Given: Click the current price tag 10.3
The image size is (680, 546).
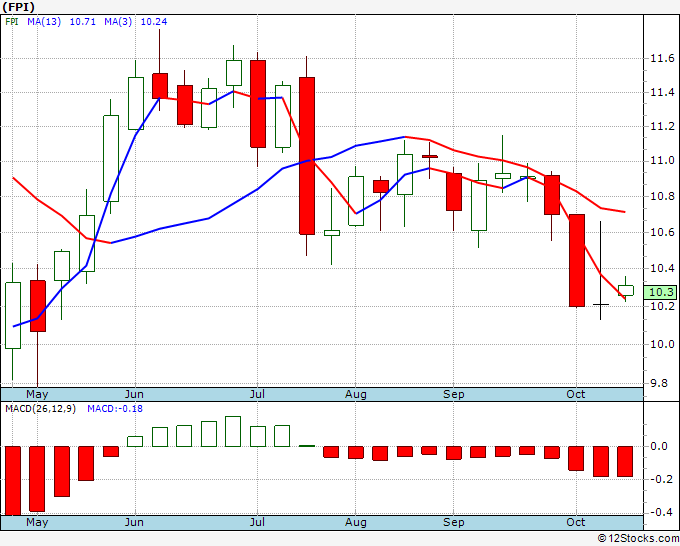Looking at the screenshot, I should click(661, 292).
